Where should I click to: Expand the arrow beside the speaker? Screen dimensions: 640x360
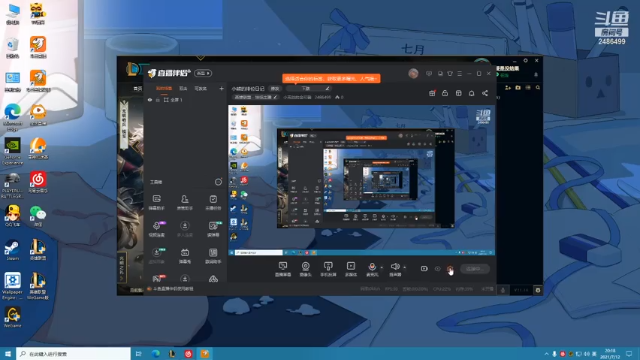404,267
